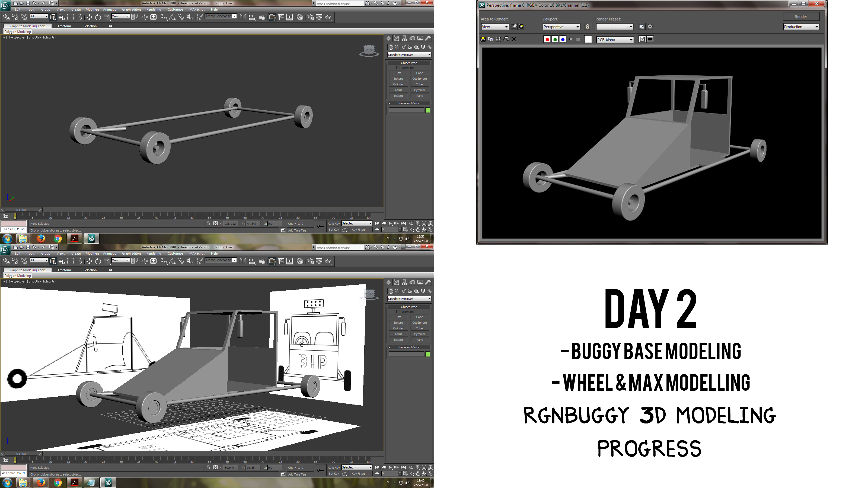Select Rotate tool in upper 3ds Max toolbar

click(x=98, y=17)
